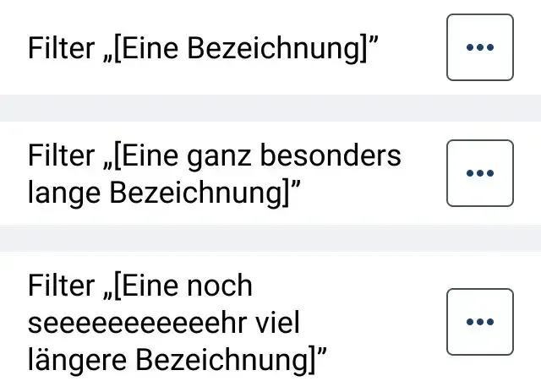
Task: Click the word 'Filter' in the second row
Action: (61, 155)
